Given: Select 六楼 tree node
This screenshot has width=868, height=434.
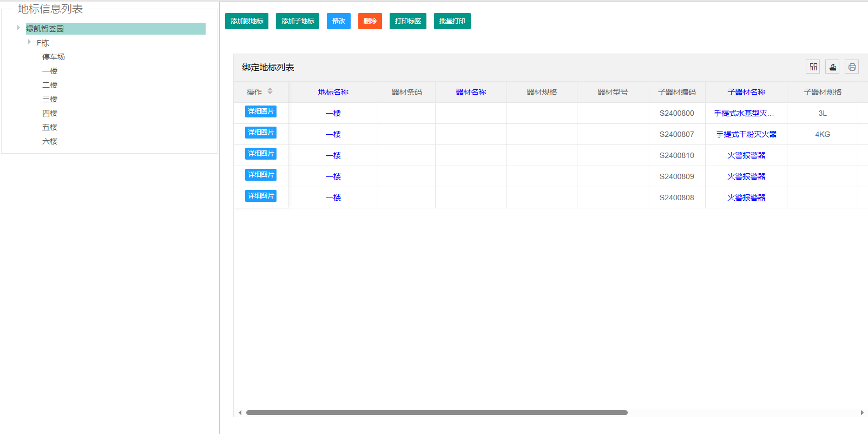Looking at the screenshot, I should coord(50,141).
